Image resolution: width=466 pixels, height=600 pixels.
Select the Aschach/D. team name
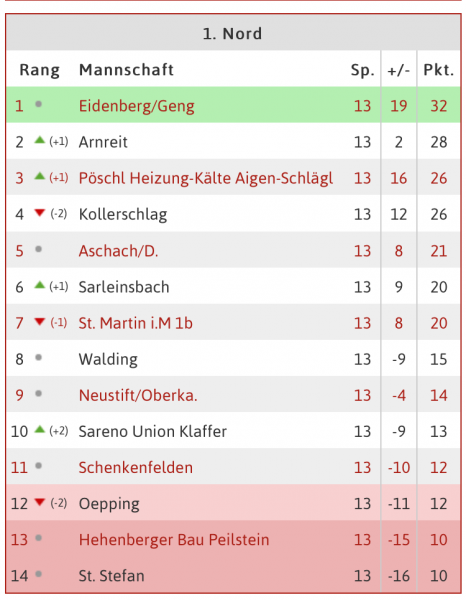[x=118, y=251]
